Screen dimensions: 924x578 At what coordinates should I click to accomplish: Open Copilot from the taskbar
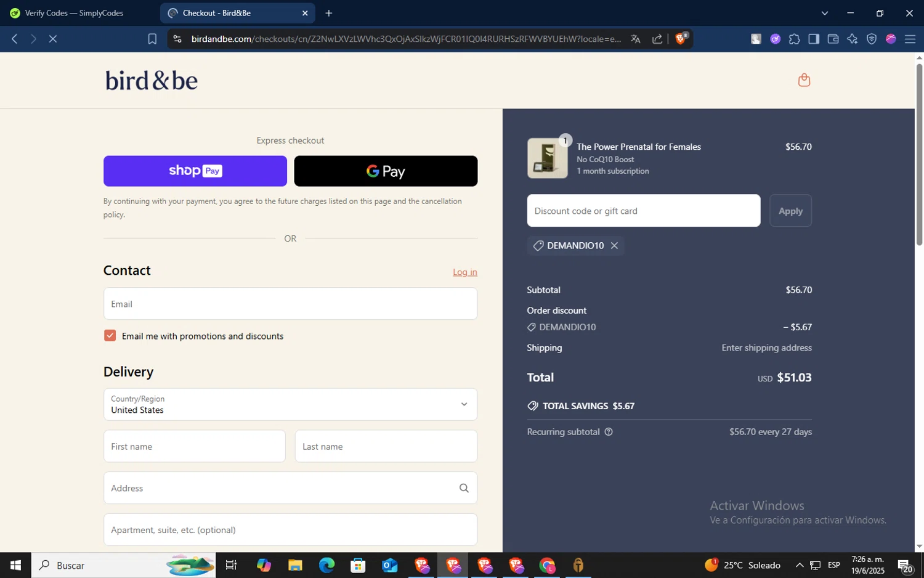[264, 566]
